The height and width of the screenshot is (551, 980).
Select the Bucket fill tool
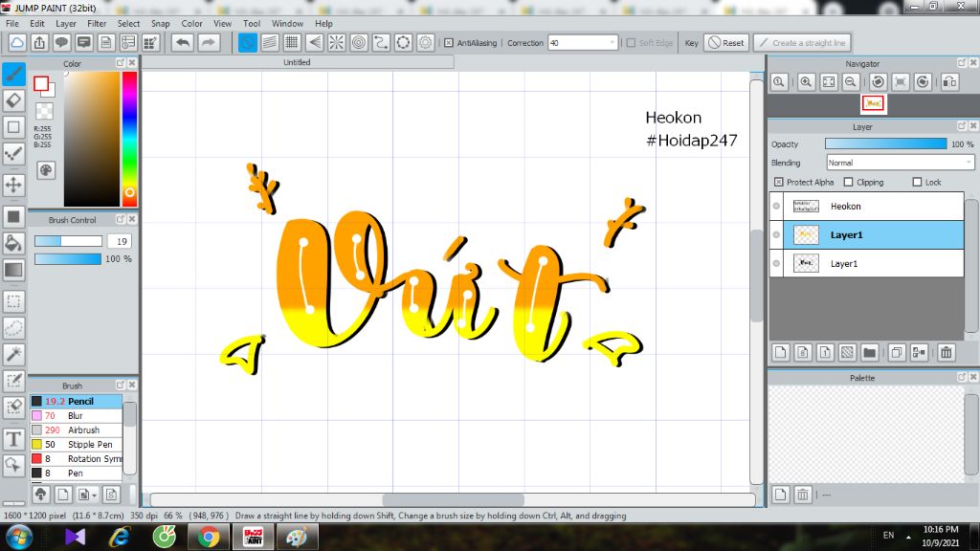pyautogui.click(x=13, y=243)
